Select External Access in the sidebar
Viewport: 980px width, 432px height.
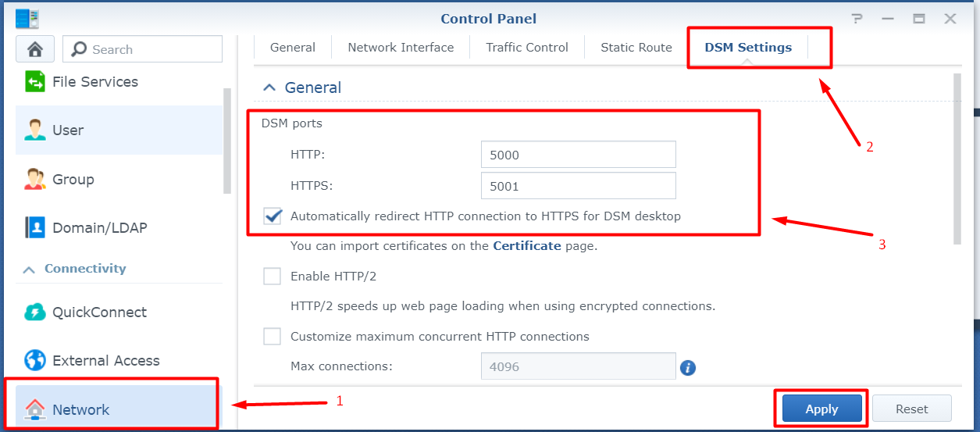tap(119, 360)
